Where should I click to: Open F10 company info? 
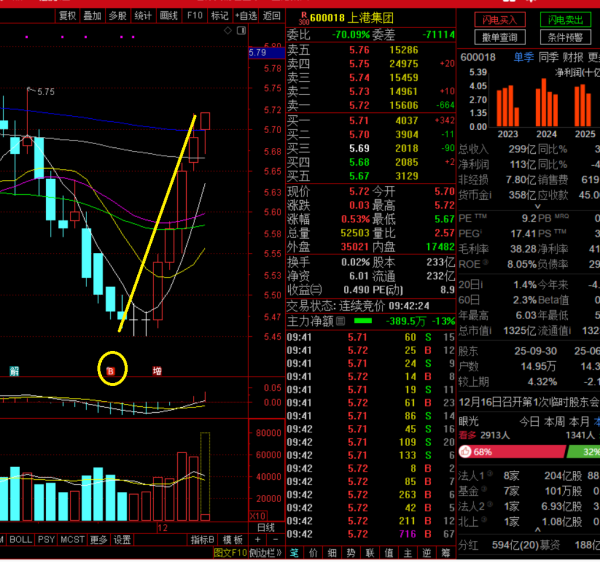[195, 16]
